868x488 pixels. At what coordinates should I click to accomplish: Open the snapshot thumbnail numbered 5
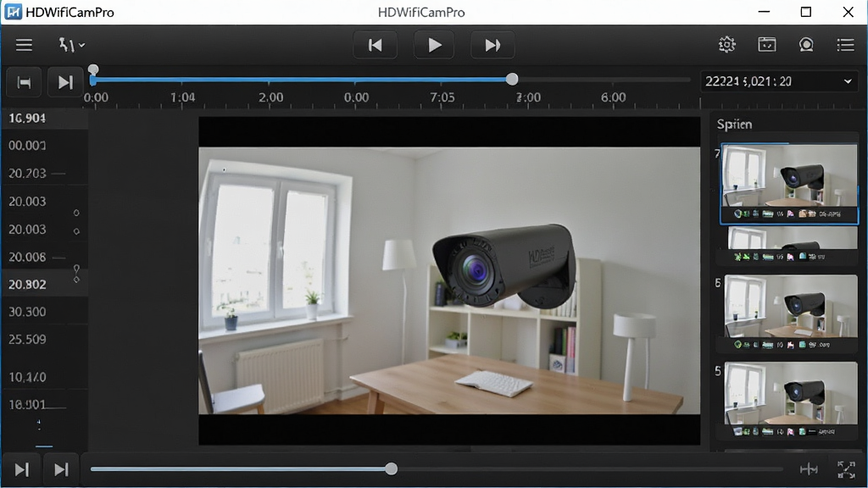[791, 400]
